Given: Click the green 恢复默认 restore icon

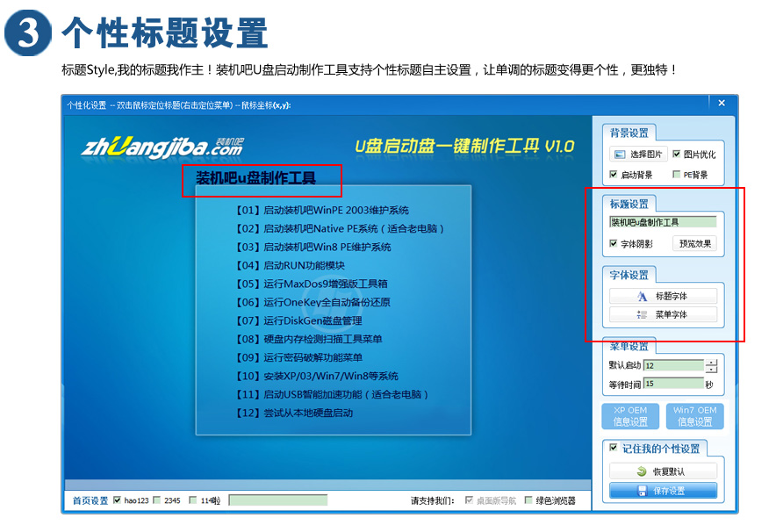Looking at the screenshot, I should point(642,471).
